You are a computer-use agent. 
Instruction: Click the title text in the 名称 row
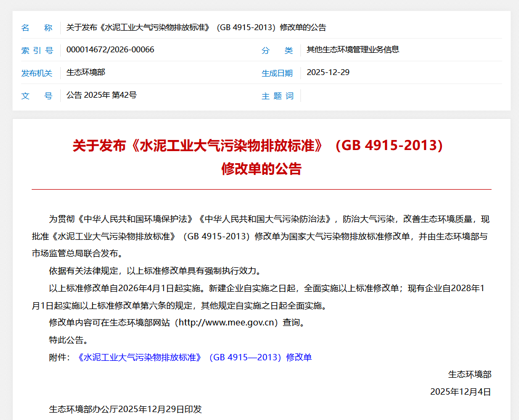click(x=196, y=27)
